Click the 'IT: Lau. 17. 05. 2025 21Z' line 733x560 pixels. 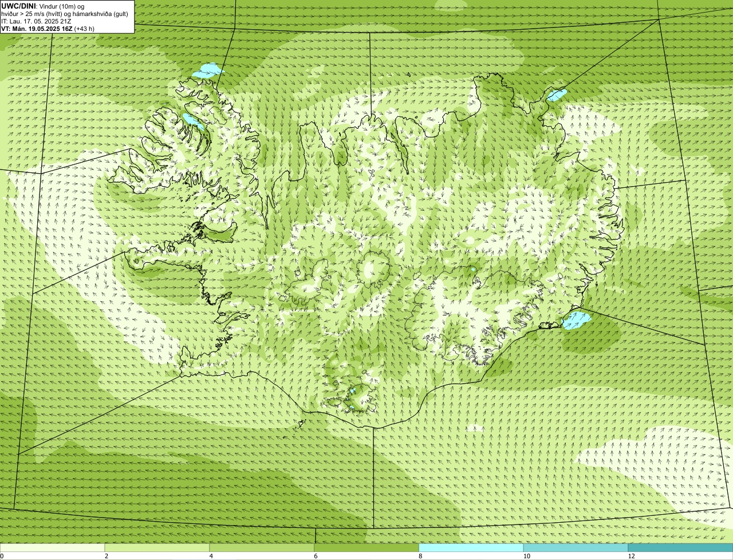pos(36,21)
